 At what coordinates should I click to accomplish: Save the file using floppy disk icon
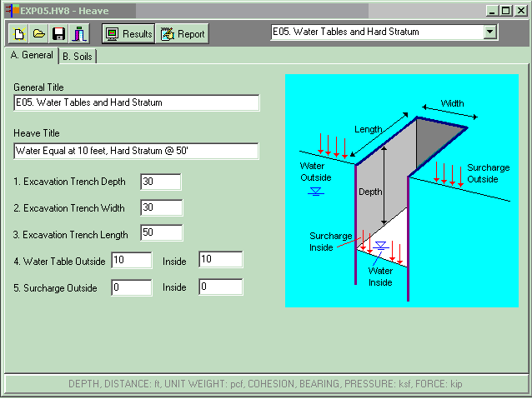click(58, 33)
